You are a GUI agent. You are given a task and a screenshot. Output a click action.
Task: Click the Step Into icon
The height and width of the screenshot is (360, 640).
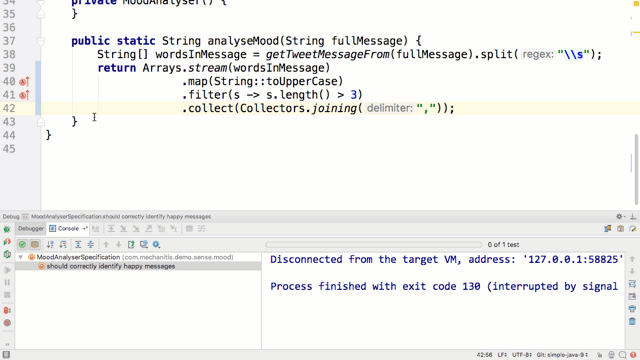pos(123,229)
